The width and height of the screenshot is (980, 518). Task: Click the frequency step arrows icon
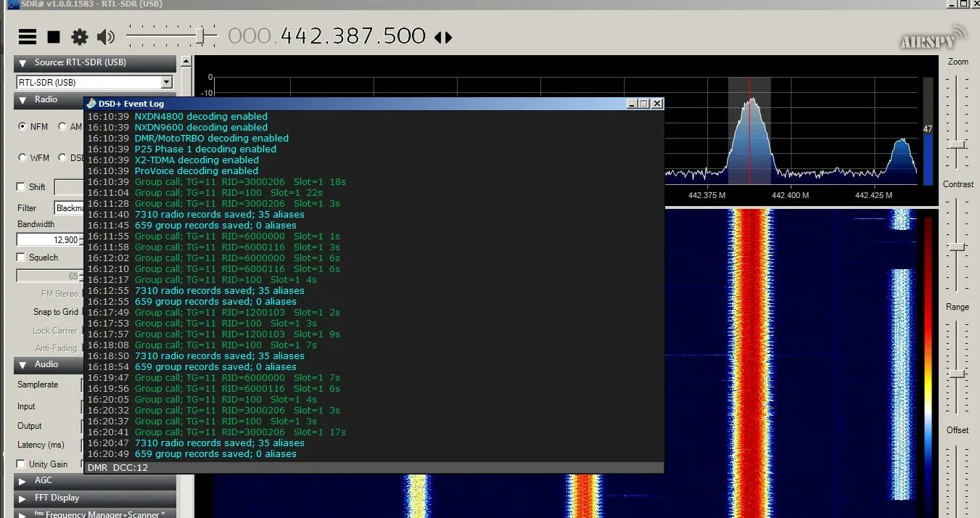tap(443, 37)
